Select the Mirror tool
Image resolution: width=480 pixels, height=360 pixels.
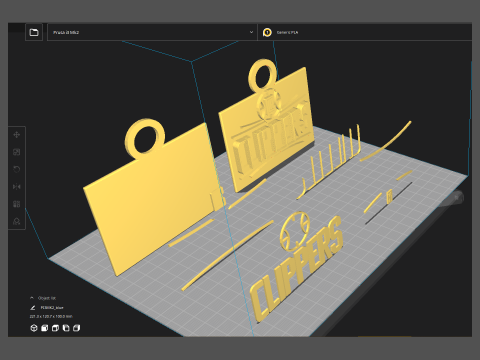coord(17,187)
